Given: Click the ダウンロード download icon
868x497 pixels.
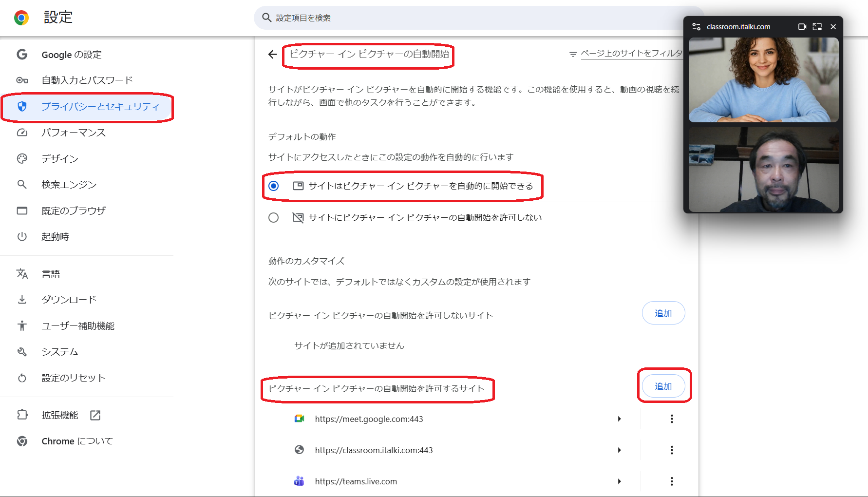Looking at the screenshot, I should (x=22, y=299).
